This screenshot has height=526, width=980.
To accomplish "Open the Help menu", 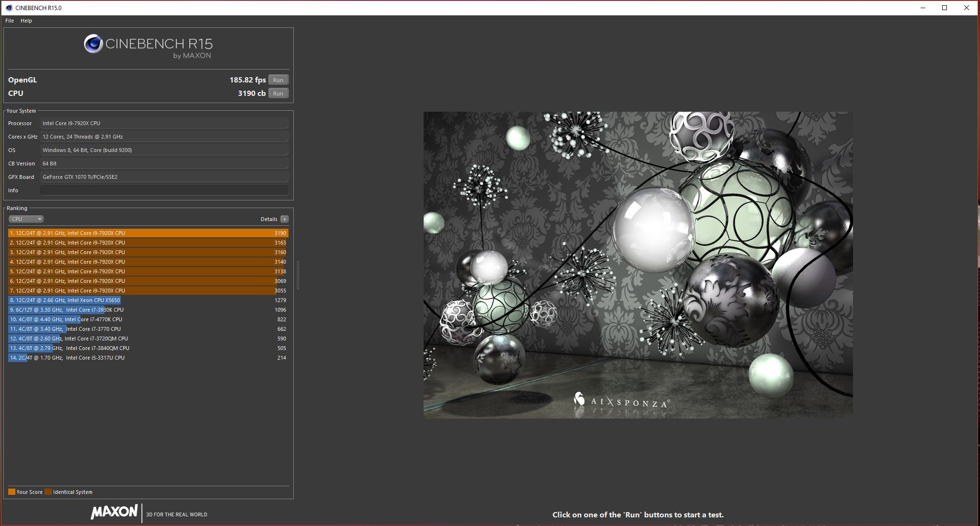I will (x=26, y=21).
